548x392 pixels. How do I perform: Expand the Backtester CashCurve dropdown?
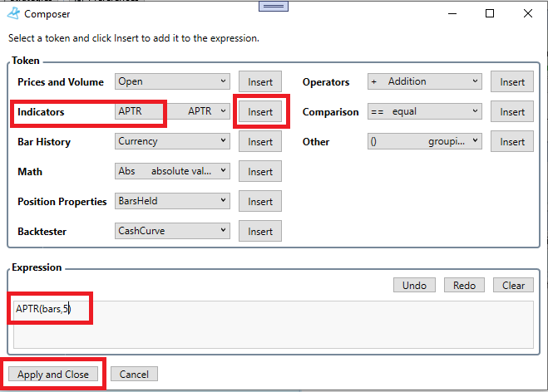pyautogui.click(x=172, y=231)
